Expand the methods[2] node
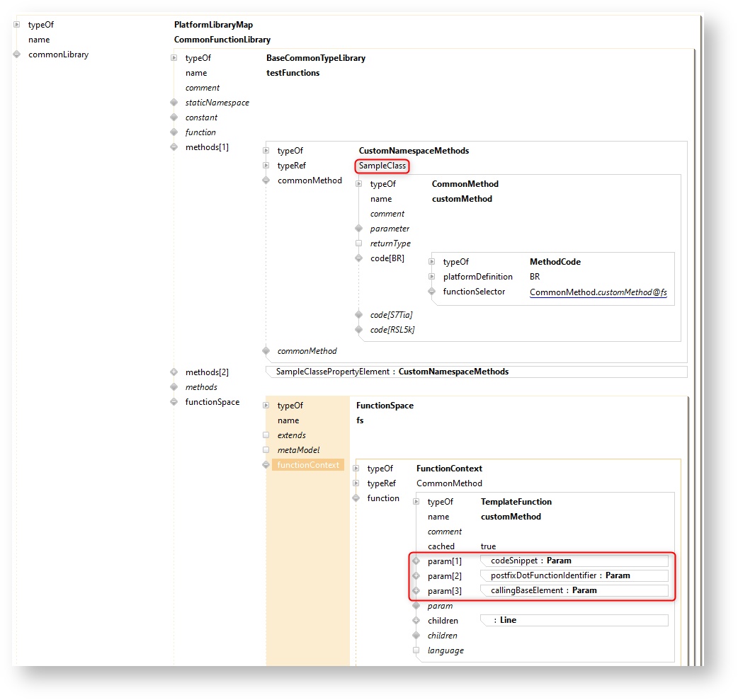 [x=174, y=372]
